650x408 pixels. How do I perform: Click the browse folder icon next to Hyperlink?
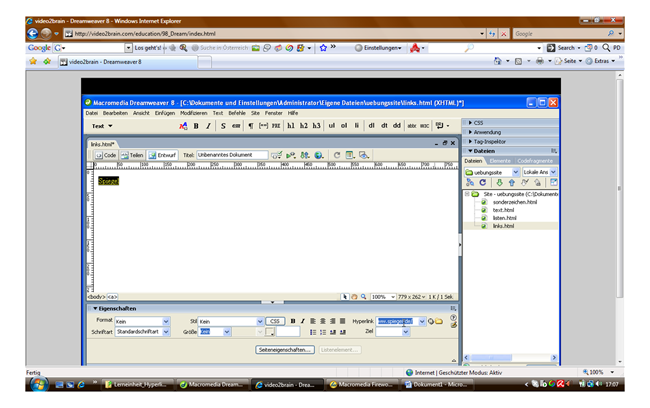tap(439, 321)
